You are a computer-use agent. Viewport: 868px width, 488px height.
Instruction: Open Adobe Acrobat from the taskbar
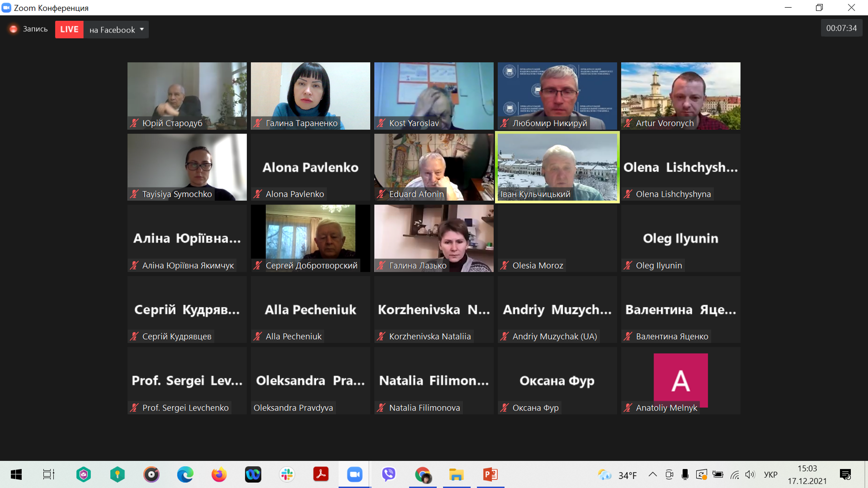tap(321, 474)
